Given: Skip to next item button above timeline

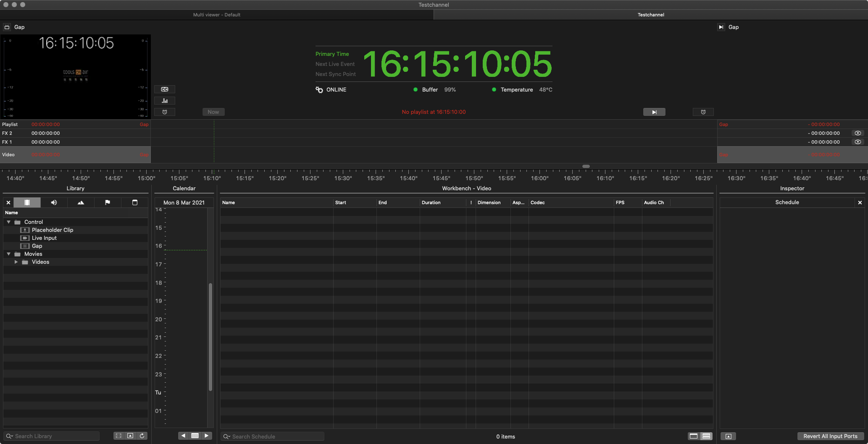Looking at the screenshot, I should [x=654, y=112].
